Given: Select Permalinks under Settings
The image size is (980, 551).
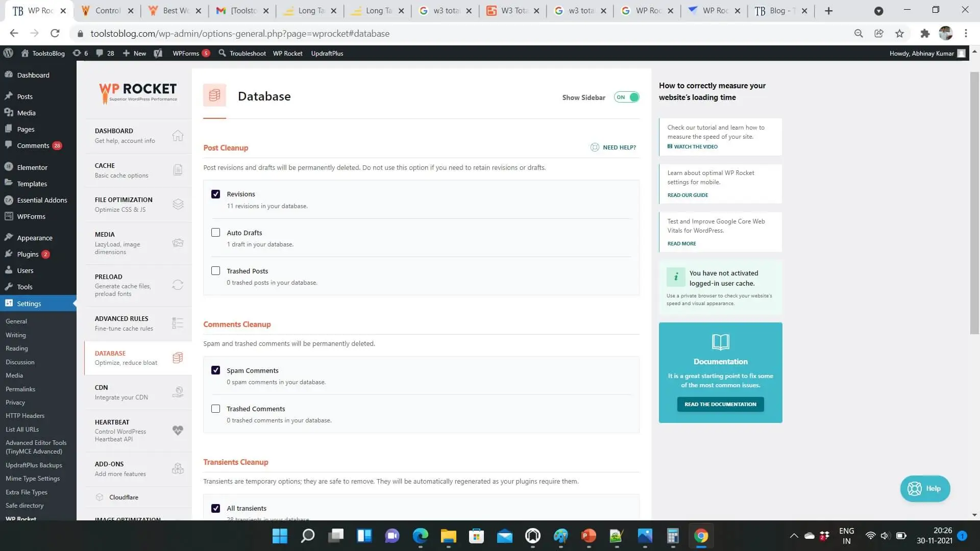Looking at the screenshot, I should [20, 389].
